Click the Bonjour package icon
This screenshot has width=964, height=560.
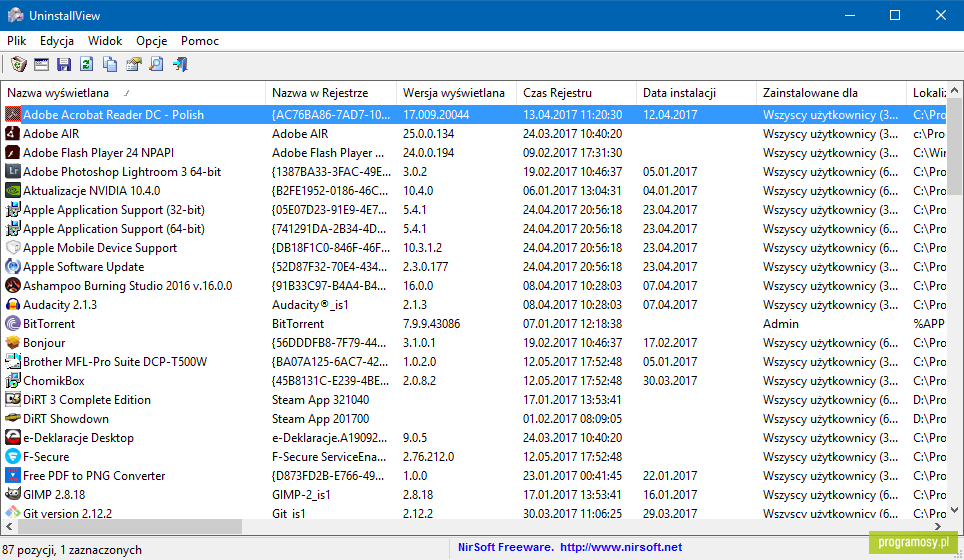pyautogui.click(x=12, y=342)
